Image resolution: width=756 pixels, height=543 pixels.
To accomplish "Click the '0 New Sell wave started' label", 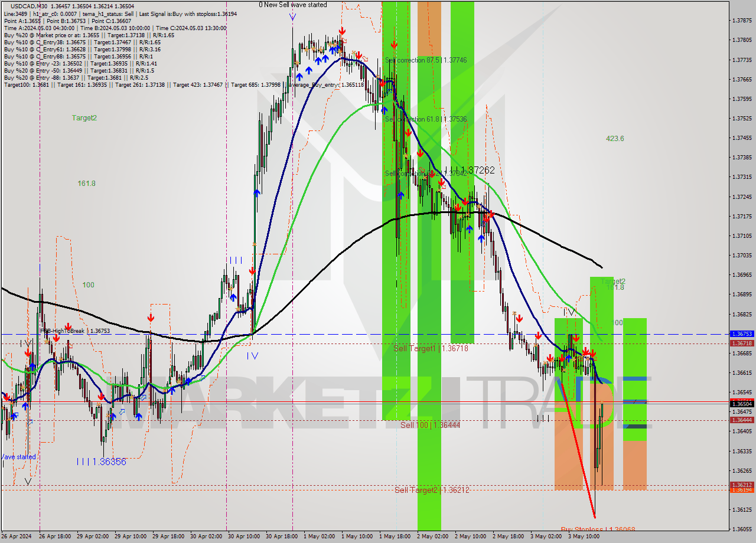I will pos(293,5).
